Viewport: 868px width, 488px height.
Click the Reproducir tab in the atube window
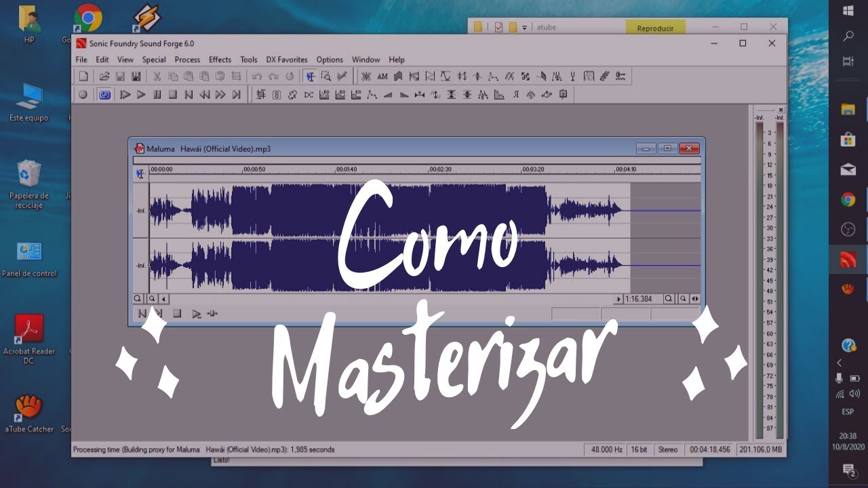655,28
